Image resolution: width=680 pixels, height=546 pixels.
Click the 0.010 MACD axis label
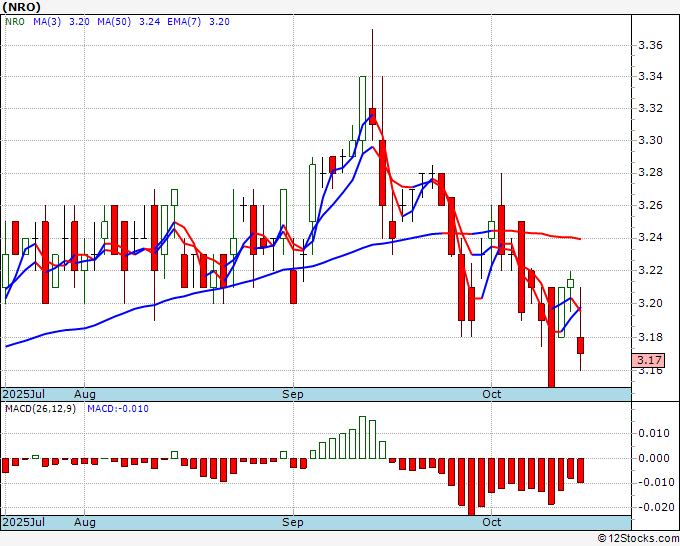pos(654,433)
